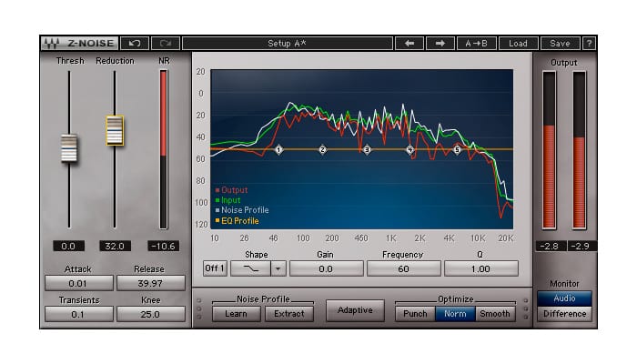Select EQ band node 4
Viewport: 637px width, 364px height.
409,150
